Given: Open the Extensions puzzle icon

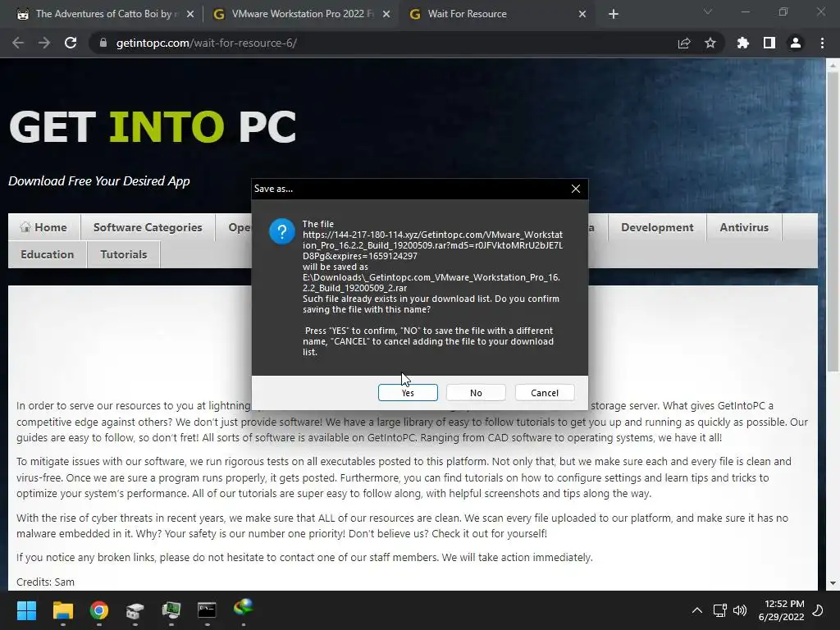Looking at the screenshot, I should (x=743, y=43).
